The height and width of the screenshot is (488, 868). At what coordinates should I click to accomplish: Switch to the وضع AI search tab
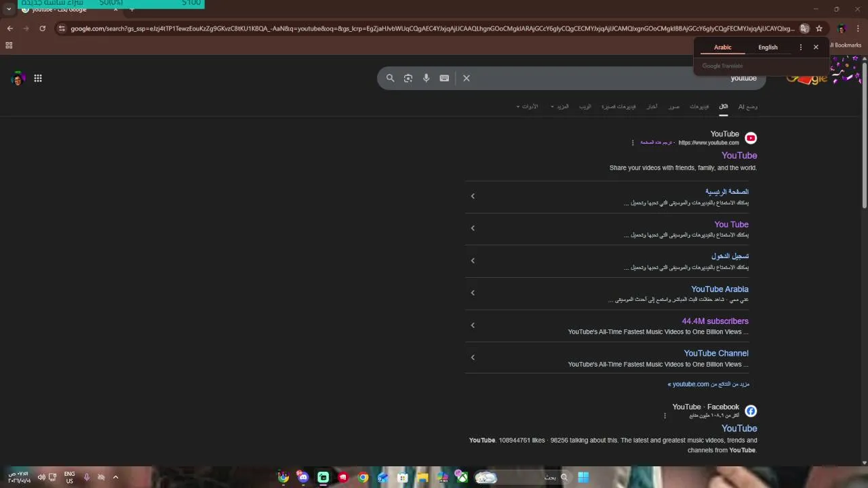pyautogui.click(x=748, y=106)
